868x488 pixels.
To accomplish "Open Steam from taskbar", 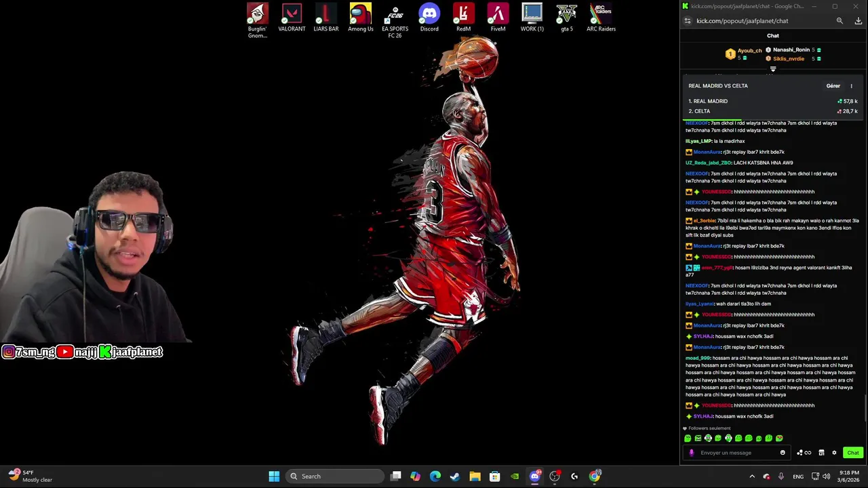I will pyautogui.click(x=454, y=476).
